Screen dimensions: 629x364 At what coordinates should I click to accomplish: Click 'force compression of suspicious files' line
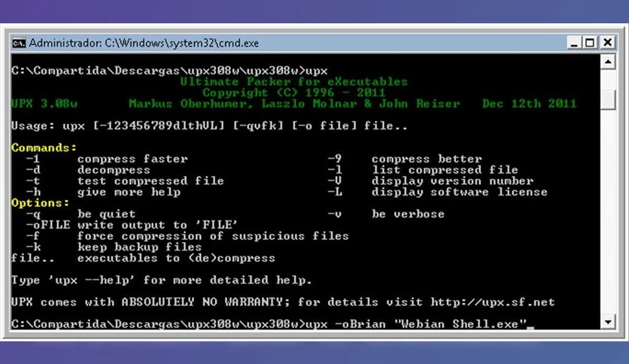pyautogui.click(x=213, y=236)
